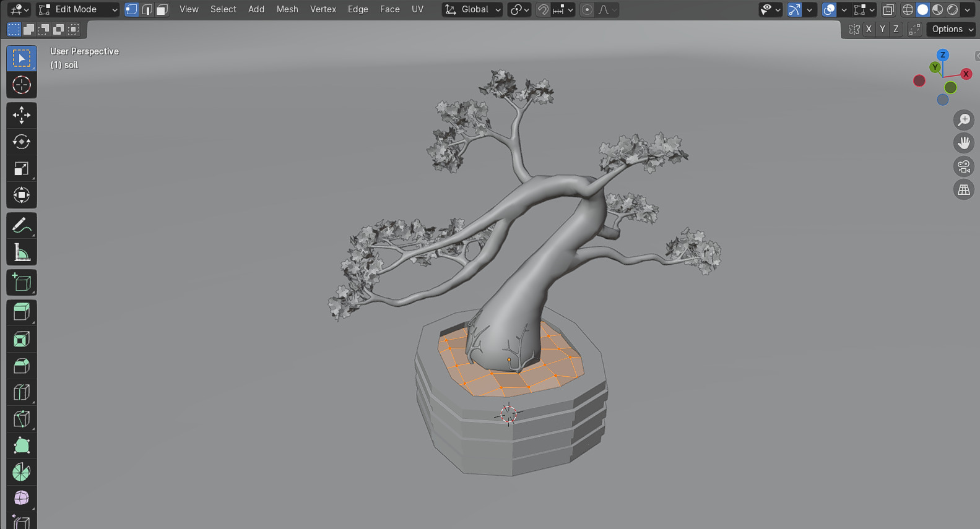This screenshot has width=980, height=529.
Task: Open the pivot point dropdown
Action: [x=519, y=9]
